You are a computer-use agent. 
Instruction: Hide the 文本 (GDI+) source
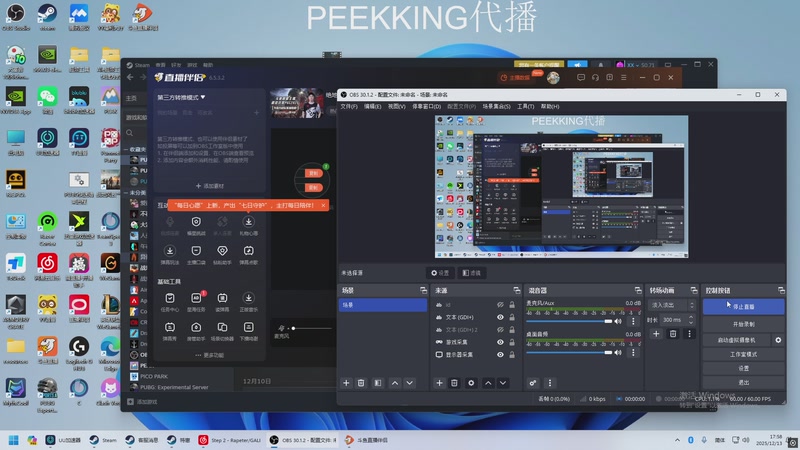(x=501, y=317)
